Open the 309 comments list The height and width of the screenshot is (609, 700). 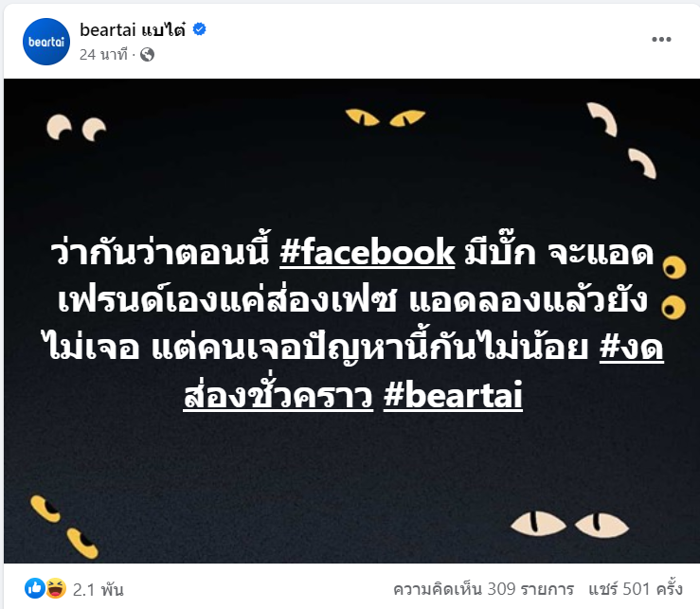click(x=483, y=589)
